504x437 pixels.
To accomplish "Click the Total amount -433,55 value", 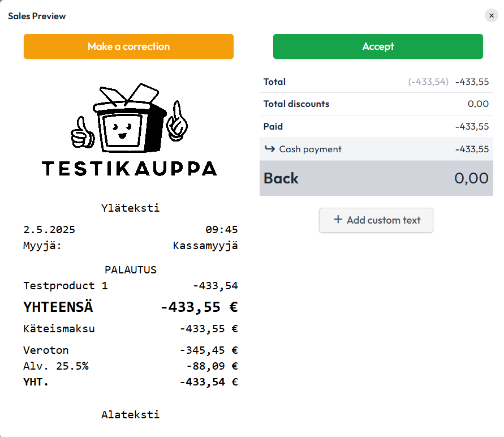I will coord(472,82).
